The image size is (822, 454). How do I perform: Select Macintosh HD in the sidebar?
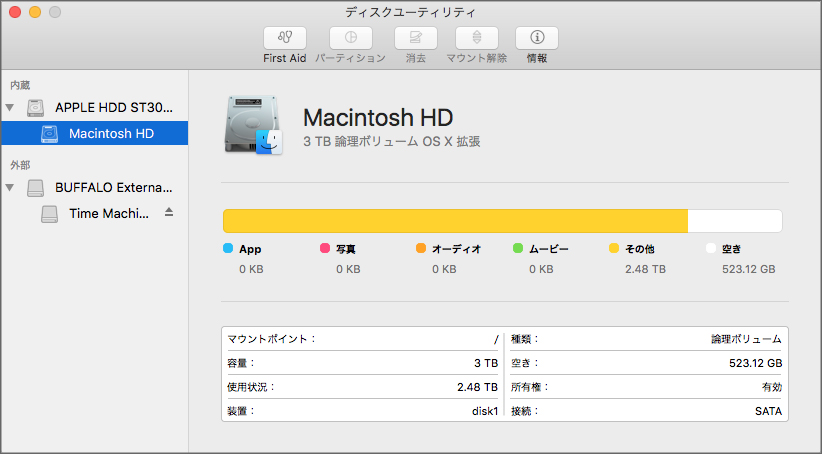click(94, 133)
